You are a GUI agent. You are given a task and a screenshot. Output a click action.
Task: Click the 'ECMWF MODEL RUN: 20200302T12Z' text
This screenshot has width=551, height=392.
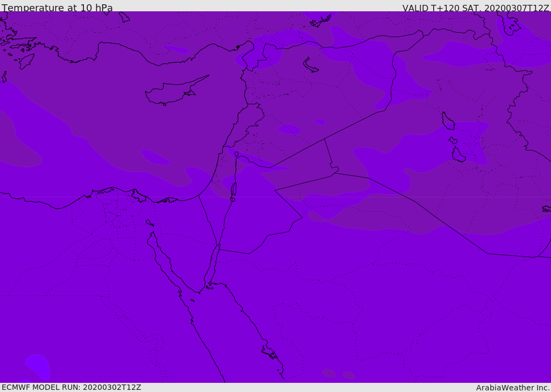pos(72,387)
